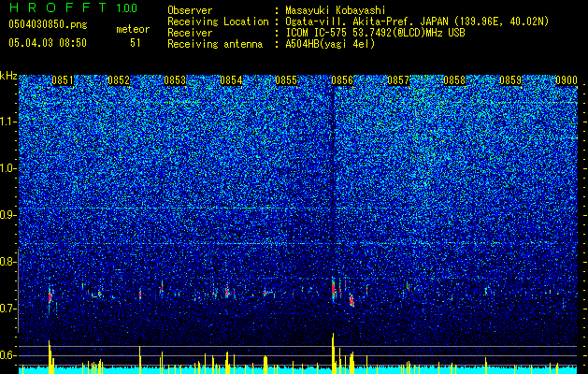Screen dimensions: 588x374
Task: Click the meteor count 51
Action: (135, 43)
